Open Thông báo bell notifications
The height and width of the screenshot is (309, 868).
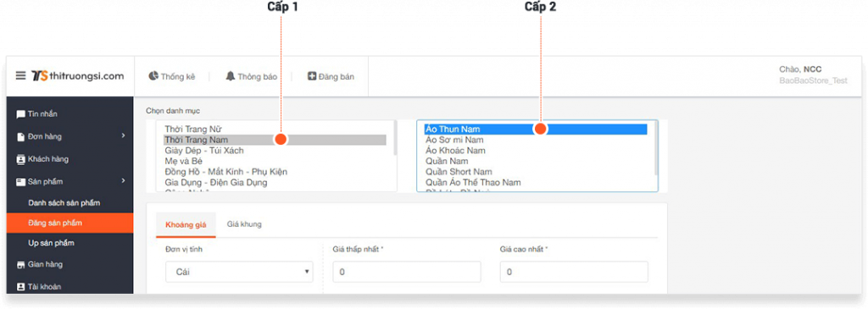[x=231, y=76]
